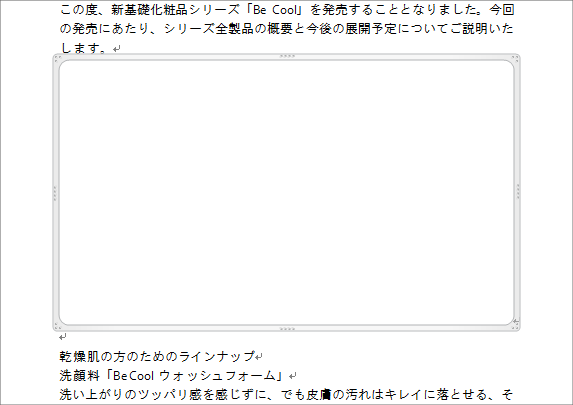Click the bottom-left corner handle of the frame
The image size is (573, 405).
click(x=57, y=326)
